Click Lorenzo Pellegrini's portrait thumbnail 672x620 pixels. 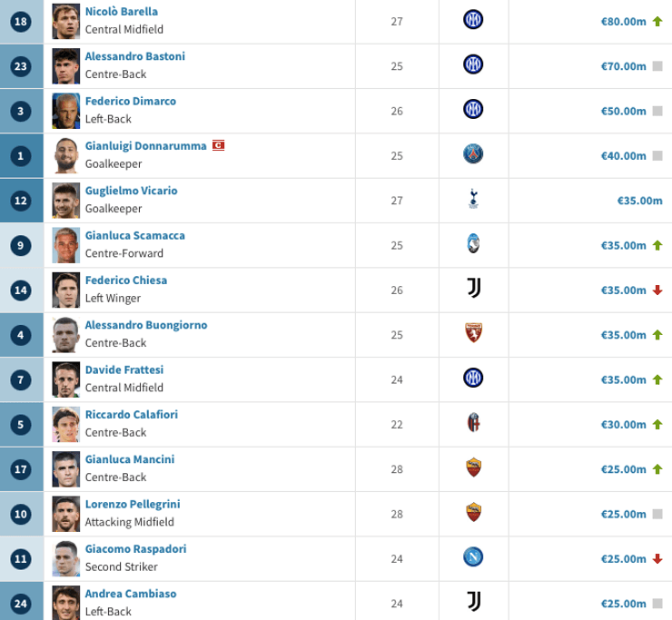point(66,513)
